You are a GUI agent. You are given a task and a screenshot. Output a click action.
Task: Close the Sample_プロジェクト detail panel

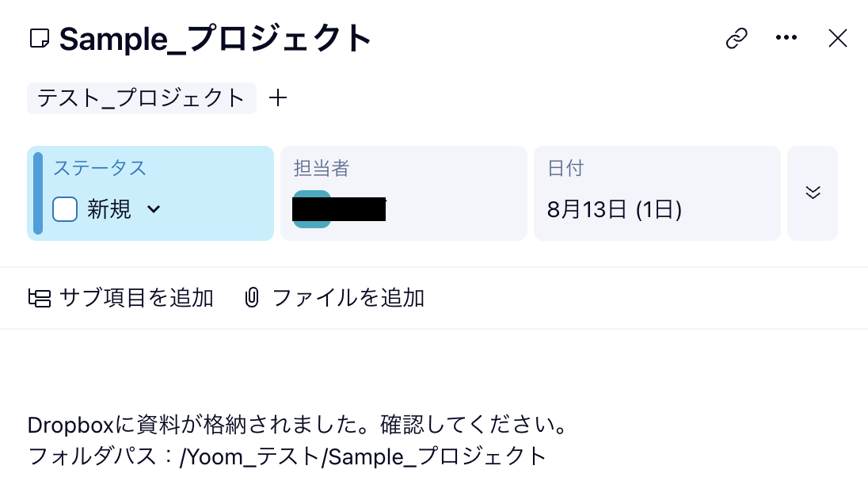point(837,38)
